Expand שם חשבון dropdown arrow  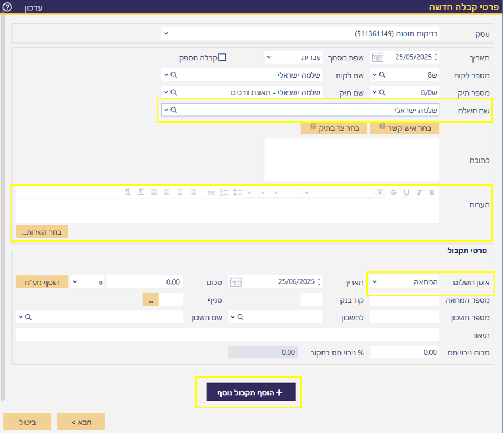pyautogui.click(x=21, y=317)
